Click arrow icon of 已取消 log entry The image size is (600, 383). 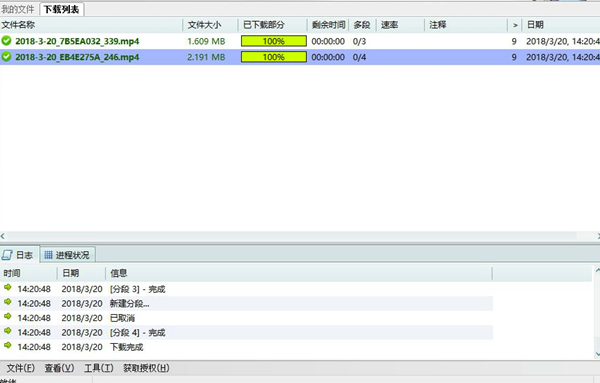click(7, 316)
